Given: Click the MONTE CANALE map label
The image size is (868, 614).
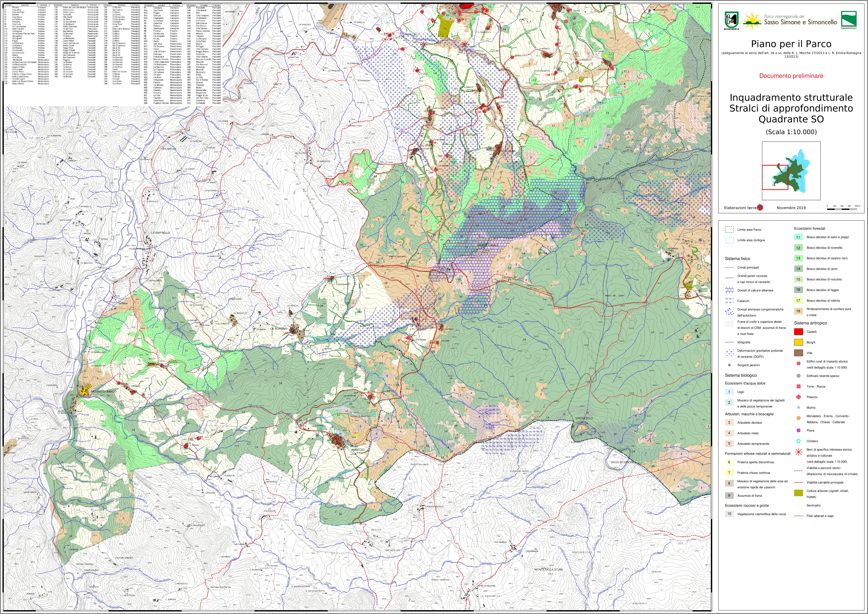Looking at the screenshot, I should 488,245.
